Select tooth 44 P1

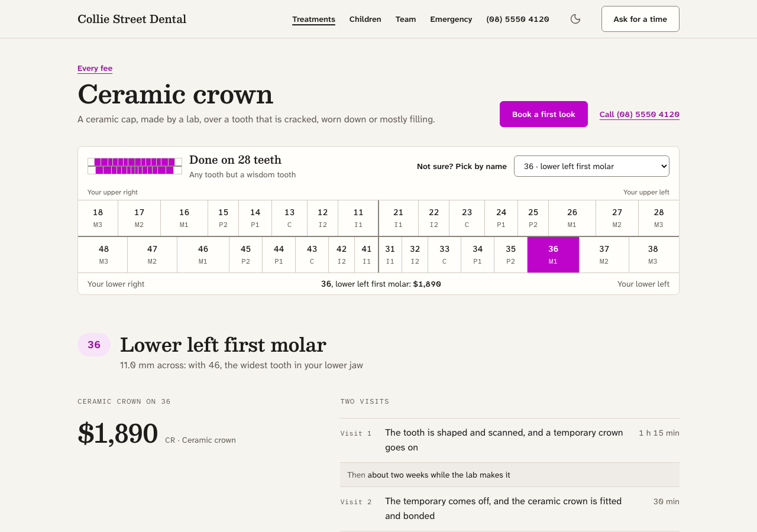(279, 255)
